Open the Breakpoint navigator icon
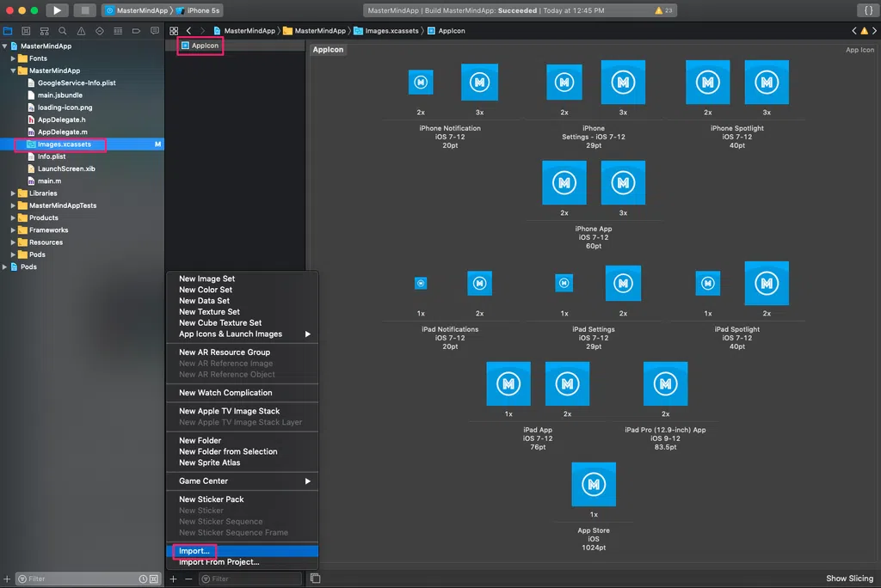This screenshot has height=588, width=881. [136, 31]
